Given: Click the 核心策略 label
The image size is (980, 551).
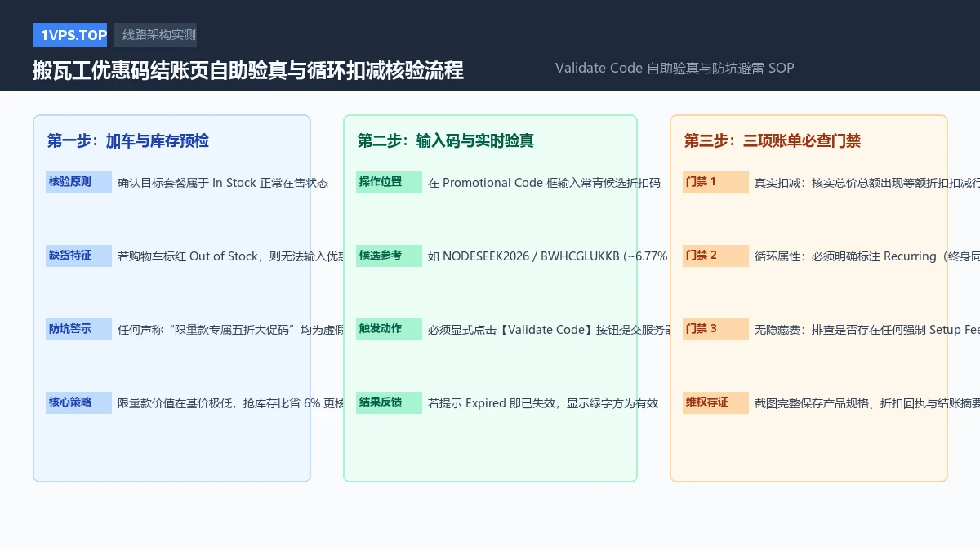Looking at the screenshot, I should [x=78, y=402].
